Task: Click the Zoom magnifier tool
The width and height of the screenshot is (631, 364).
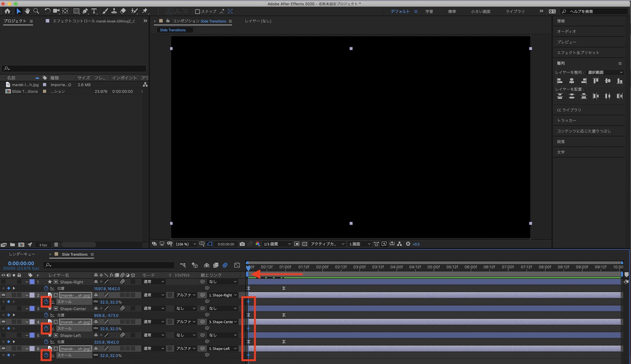Action: pos(36,11)
